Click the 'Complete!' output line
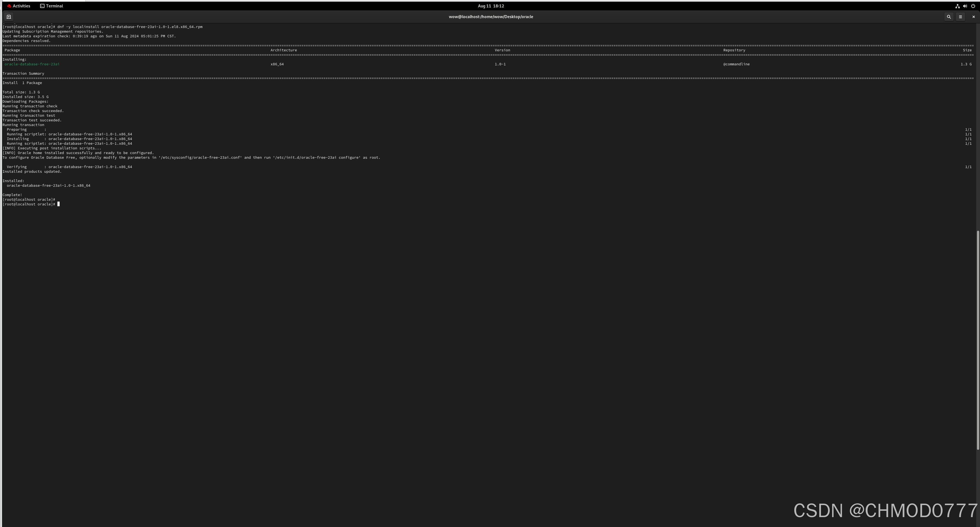980x527 pixels. tap(12, 195)
